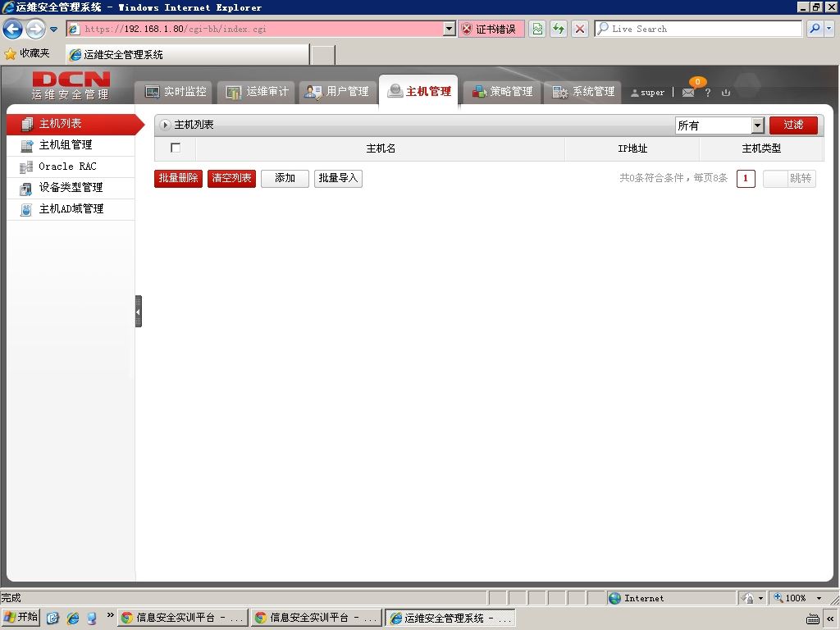Switch to the 实时监控 tab

176,92
